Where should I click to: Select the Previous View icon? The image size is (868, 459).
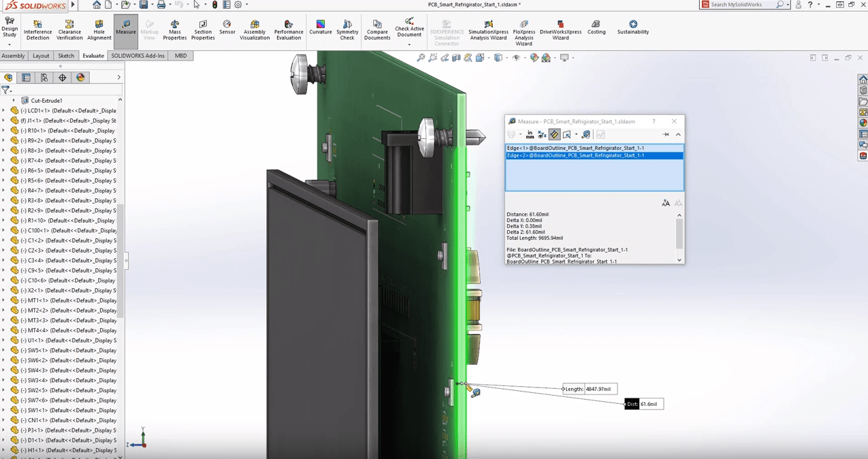(x=445, y=58)
